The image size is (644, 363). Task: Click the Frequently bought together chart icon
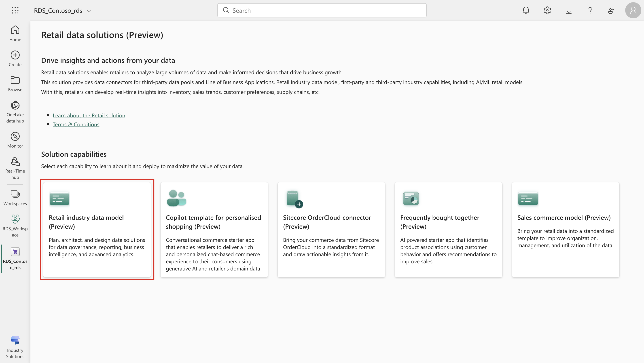point(411,198)
